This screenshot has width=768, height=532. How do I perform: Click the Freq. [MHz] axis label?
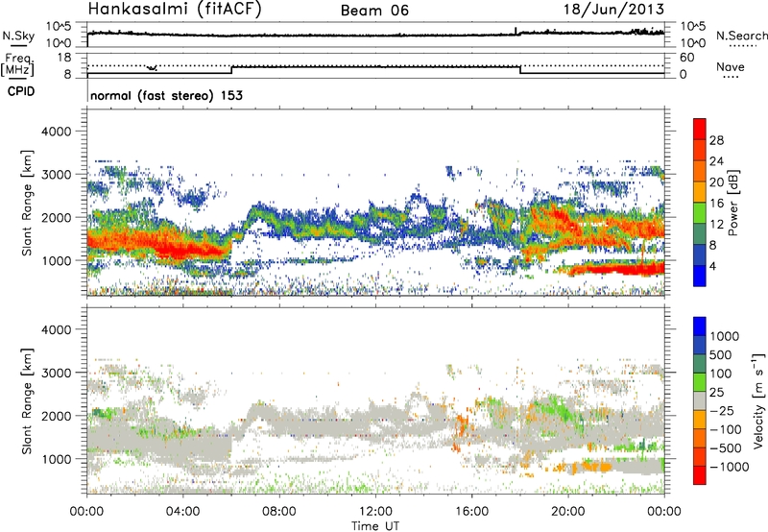tap(17, 65)
